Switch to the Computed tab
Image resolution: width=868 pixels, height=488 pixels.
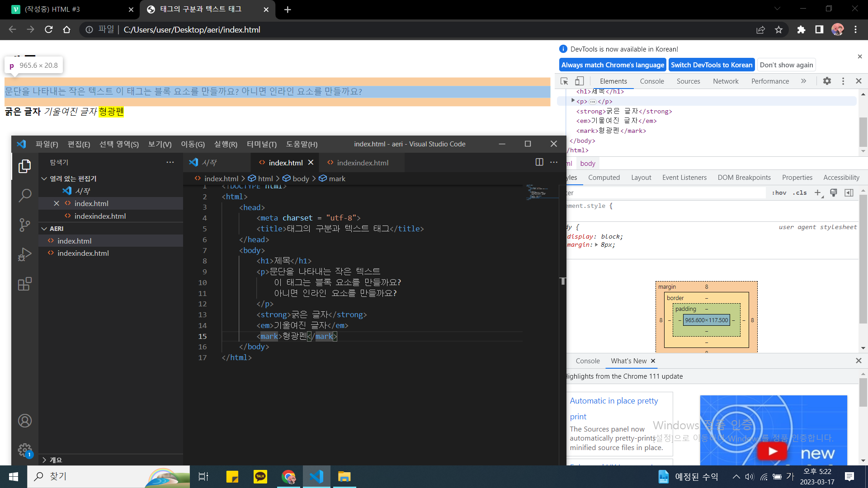[x=604, y=178]
